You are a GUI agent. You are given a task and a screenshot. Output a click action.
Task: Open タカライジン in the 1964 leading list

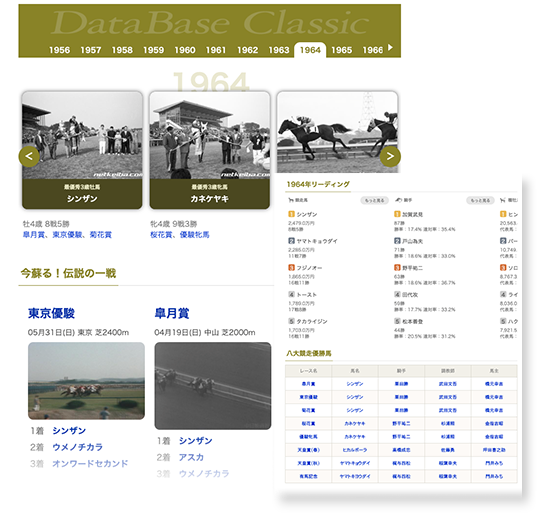click(312, 321)
